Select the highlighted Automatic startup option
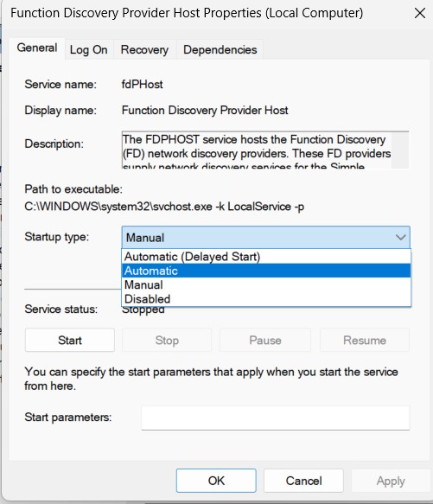The height and width of the screenshot is (504, 433). (x=266, y=271)
